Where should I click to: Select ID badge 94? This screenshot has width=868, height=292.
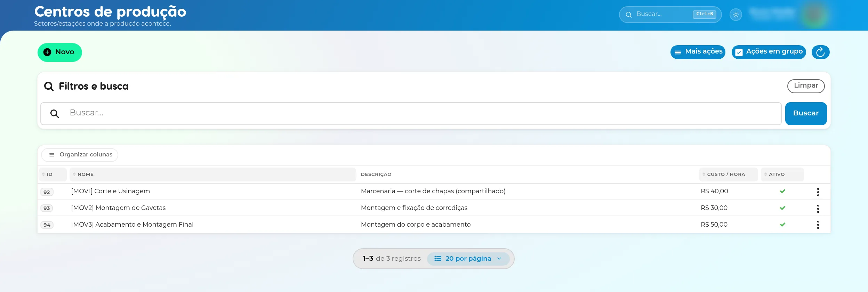(47, 225)
